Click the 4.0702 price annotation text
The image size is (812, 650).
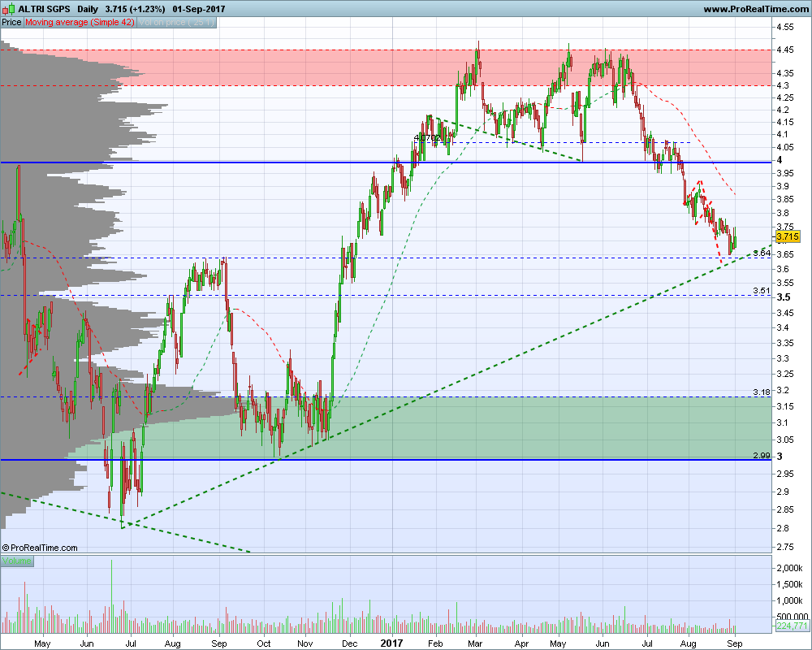[427, 137]
